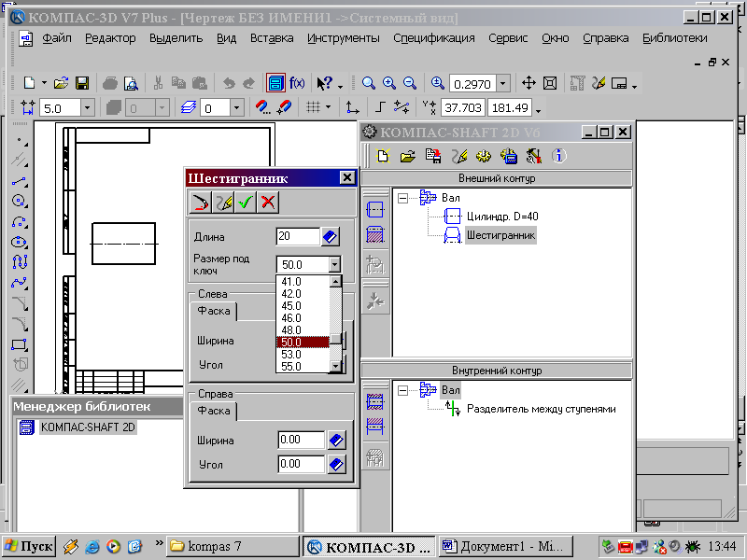Open print preview icon
The height and width of the screenshot is (560, 747).
tap(131, 83)
